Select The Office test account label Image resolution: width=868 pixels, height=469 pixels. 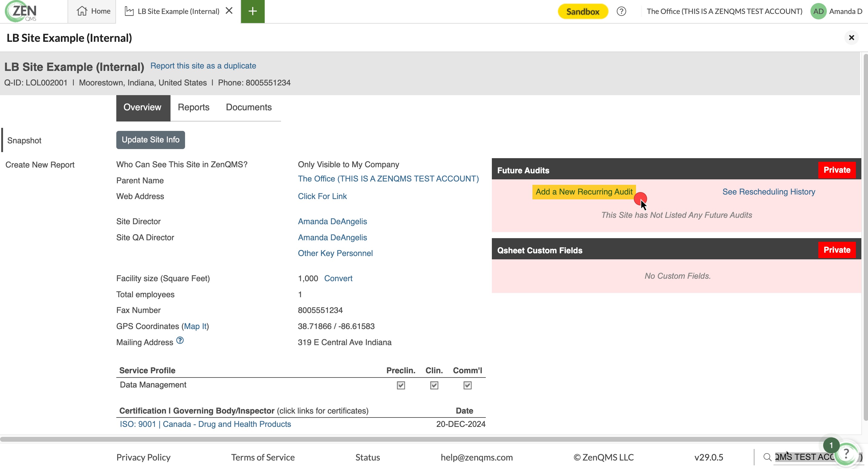coord(724,12)
